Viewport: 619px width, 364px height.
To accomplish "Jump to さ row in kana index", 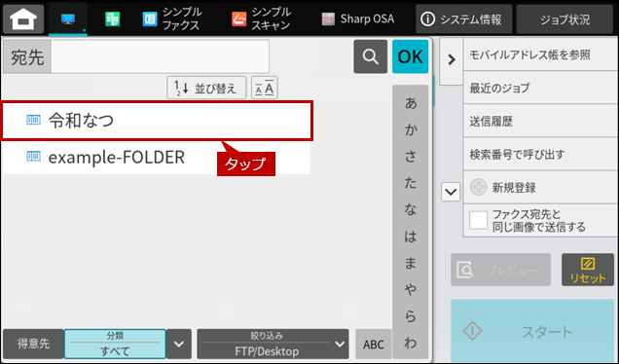I will tap(411, 157).
